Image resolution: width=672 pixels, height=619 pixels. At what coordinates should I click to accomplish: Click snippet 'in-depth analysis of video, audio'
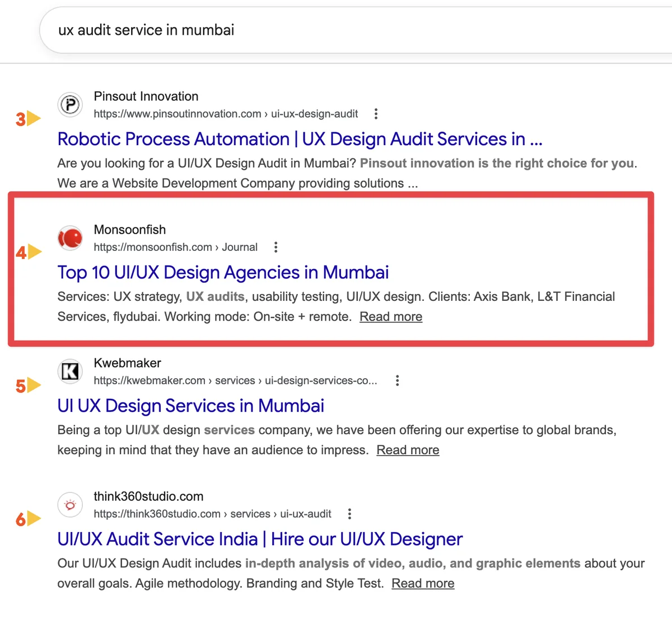[x=346, y=563]
